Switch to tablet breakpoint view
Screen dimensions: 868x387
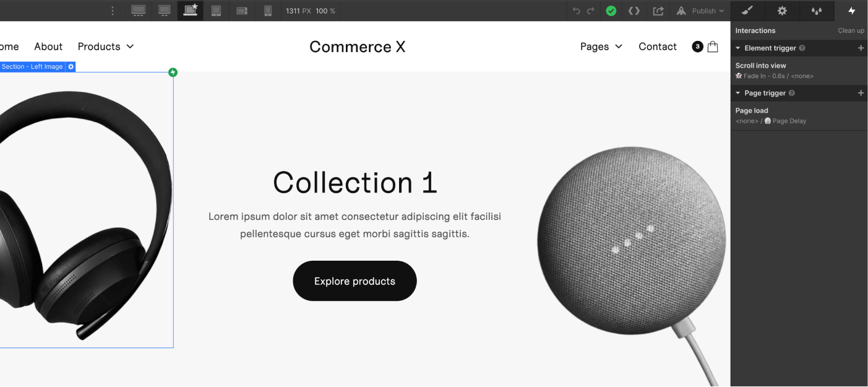click(x=216, y=11)
